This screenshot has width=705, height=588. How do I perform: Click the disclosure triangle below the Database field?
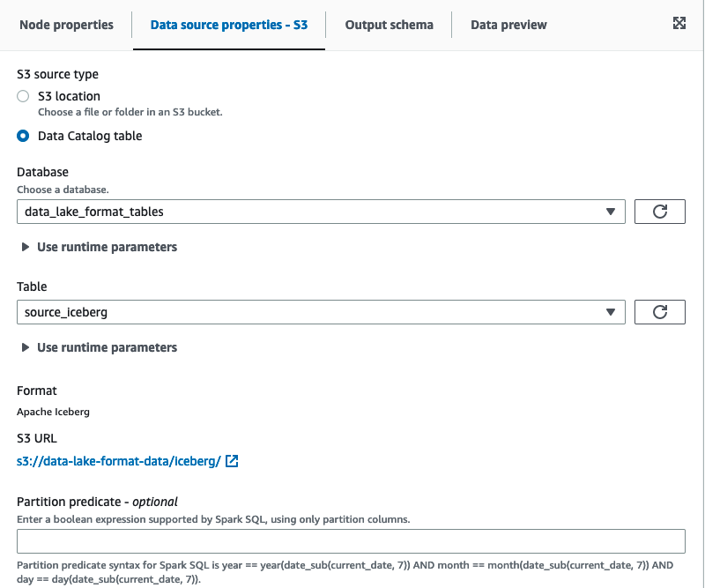(26, 248)
